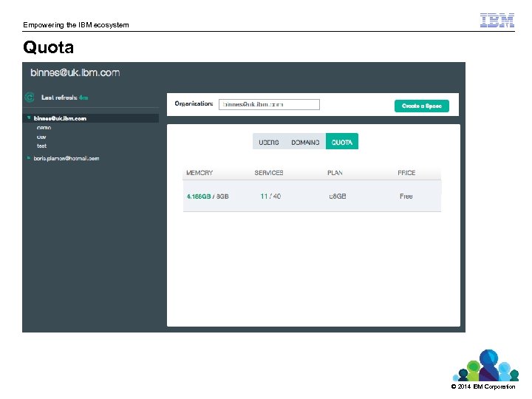The image size is (532, 399).
Task: Open boris.plamon@hotmail.com organization entry
Action: (66, 158)
